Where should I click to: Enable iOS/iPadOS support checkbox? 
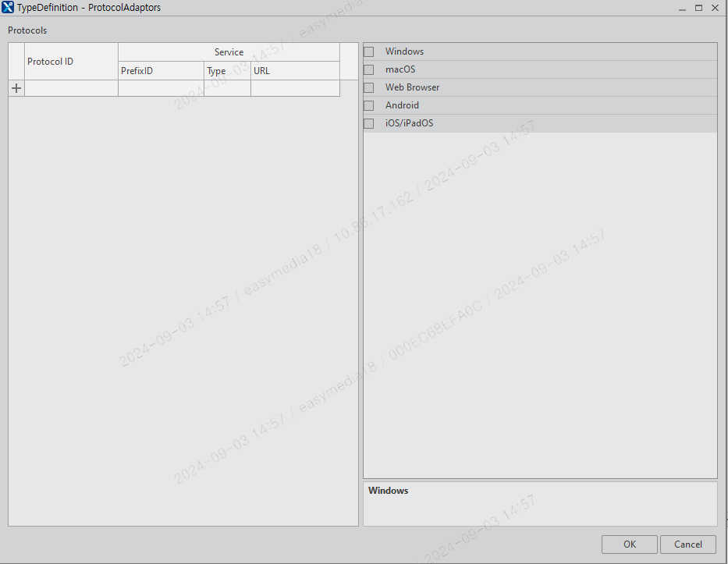pyautogui.click(x=368, y=122)
